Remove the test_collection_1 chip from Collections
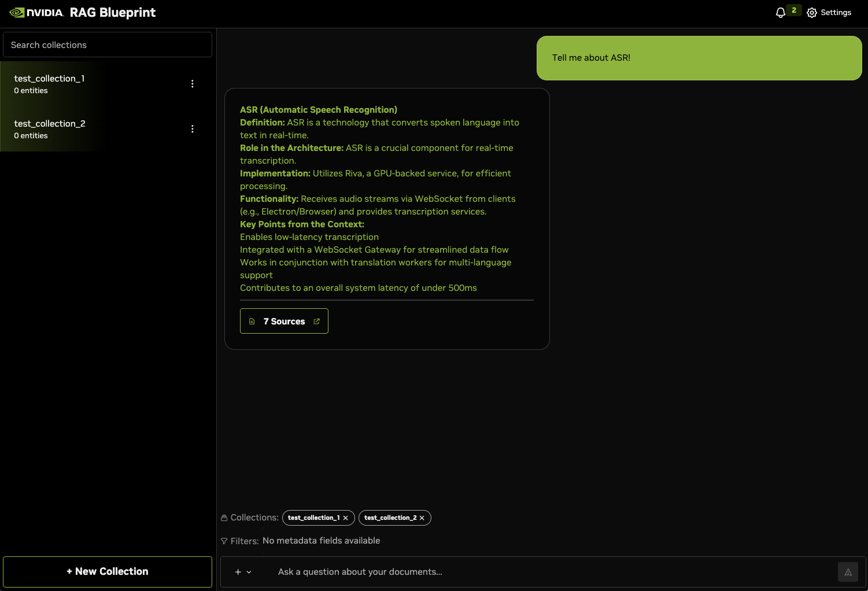The width and height of the screenshot is (868, 591). (346, 518)
